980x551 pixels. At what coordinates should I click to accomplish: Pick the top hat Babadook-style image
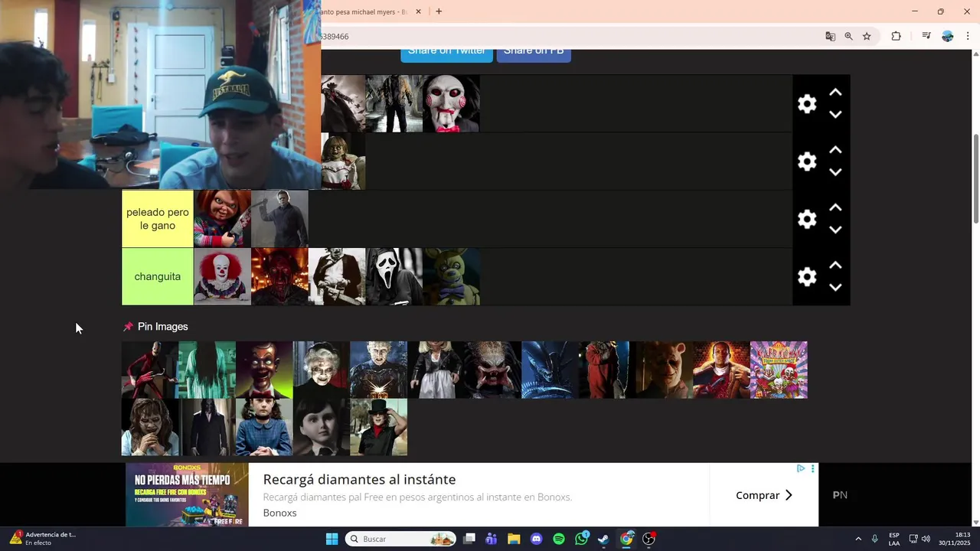pos(379,427)
